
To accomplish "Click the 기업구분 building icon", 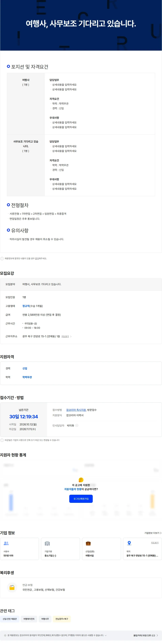I will pos(47,543).
